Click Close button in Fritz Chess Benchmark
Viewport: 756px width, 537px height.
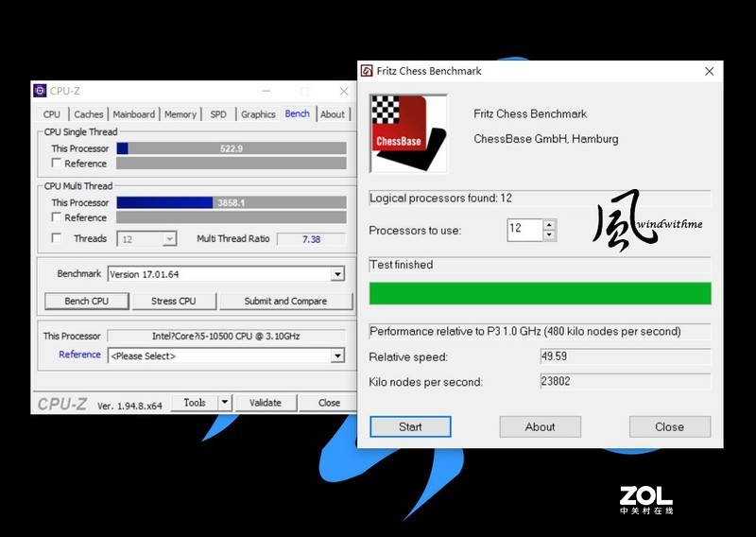click(x=669, y=427)
